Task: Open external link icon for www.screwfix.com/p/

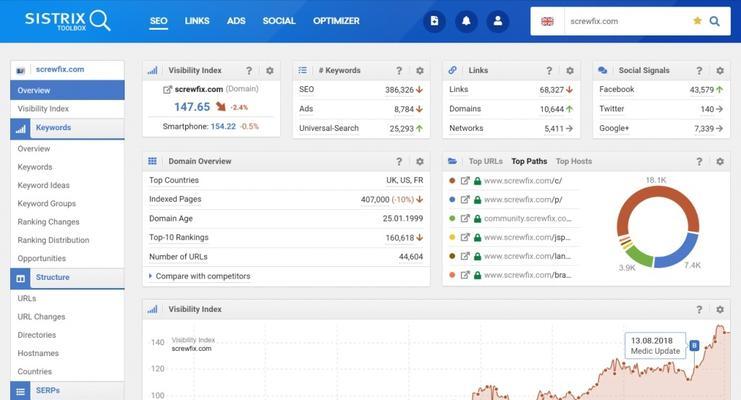Action: coord(465,200)
